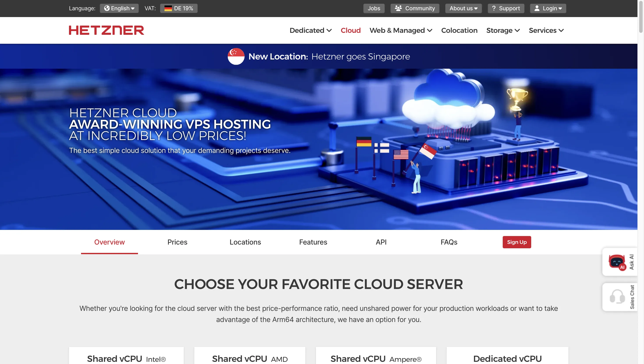Expand the About us menu
The image size is (644, 364).
463,8
